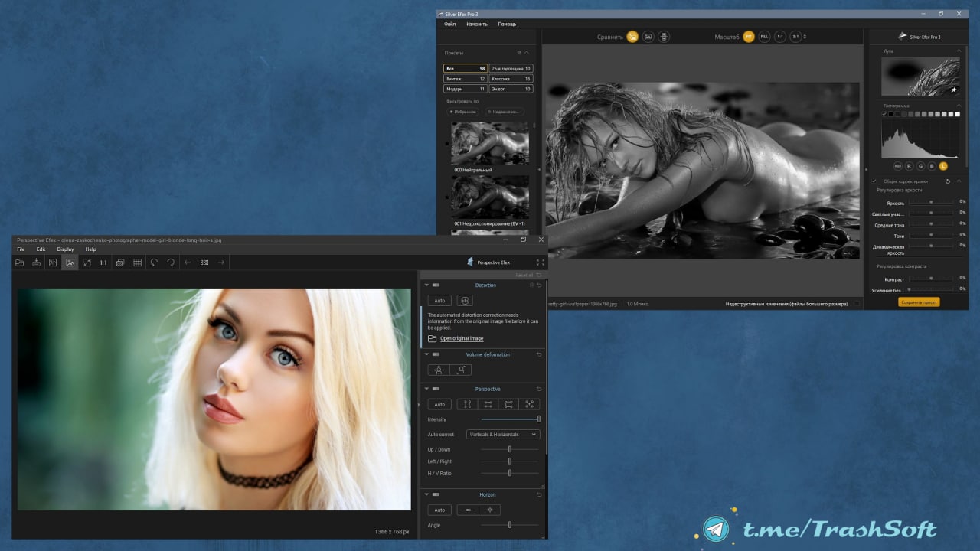Click the orange Сохранить пресет button
Image resolution: width=980 pixels, height=551 pixels.
click(919, 302)
